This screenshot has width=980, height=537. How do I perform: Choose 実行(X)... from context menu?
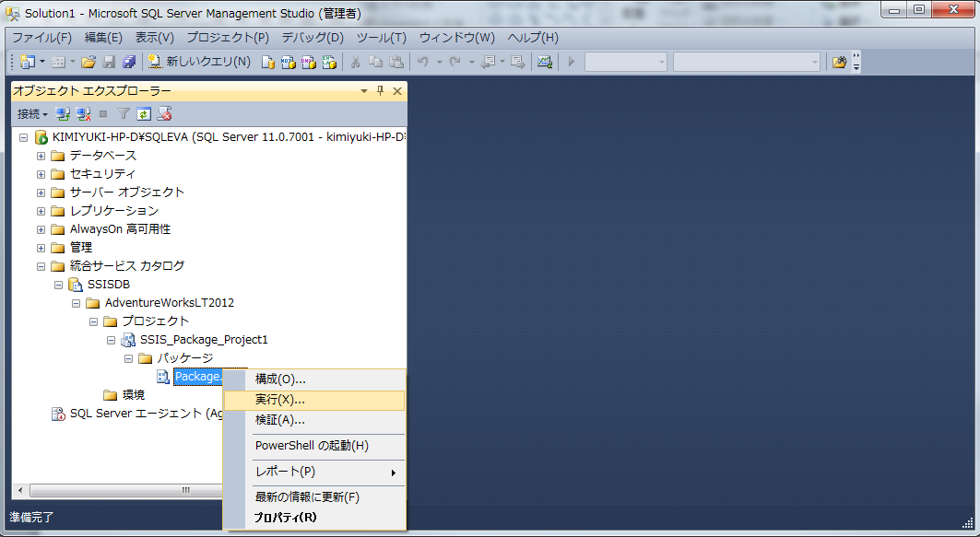pos(314,400)
